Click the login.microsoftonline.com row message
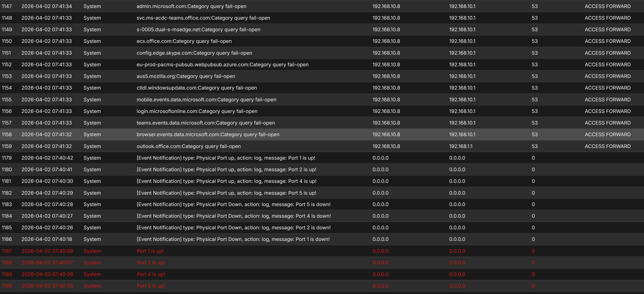 point(197,111)
